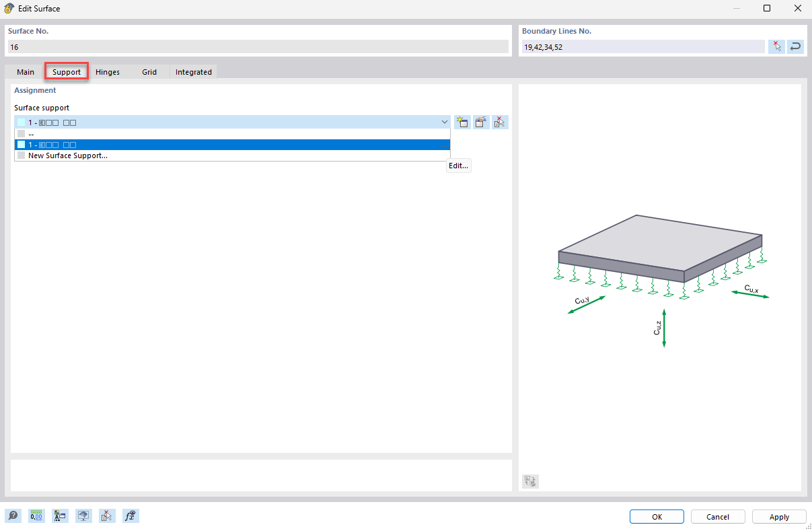Click the Help question mark icon
Screen dimensions: 812x529
(13, 516)
